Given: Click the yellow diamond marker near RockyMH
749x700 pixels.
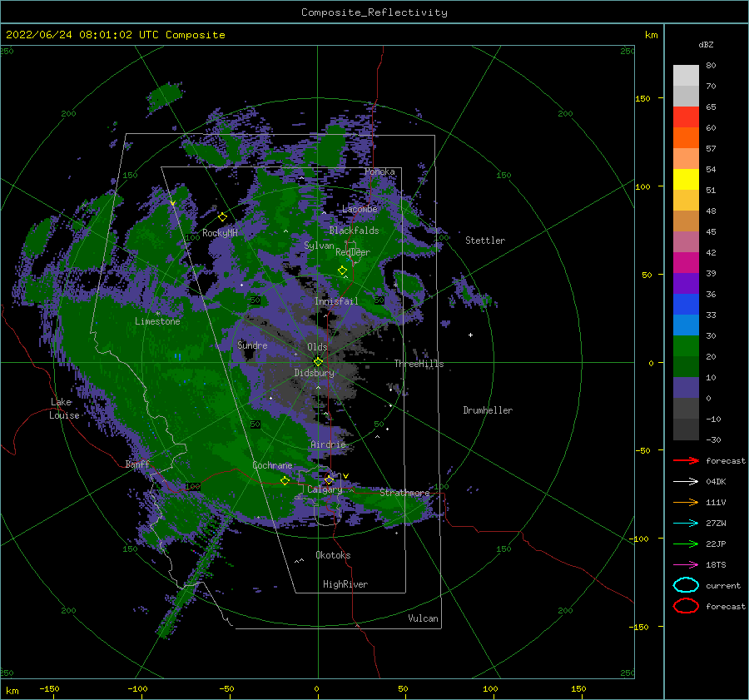Looking at the screenshot, I should click(222, 217).
